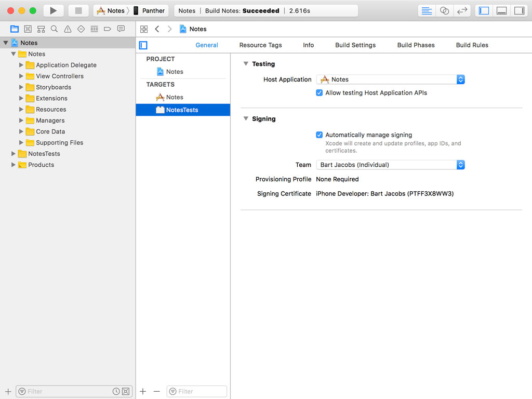Open the Host Application dropdown
Image resolution: width=532 pixels, height=399 pixels.
tap(391, 79)
